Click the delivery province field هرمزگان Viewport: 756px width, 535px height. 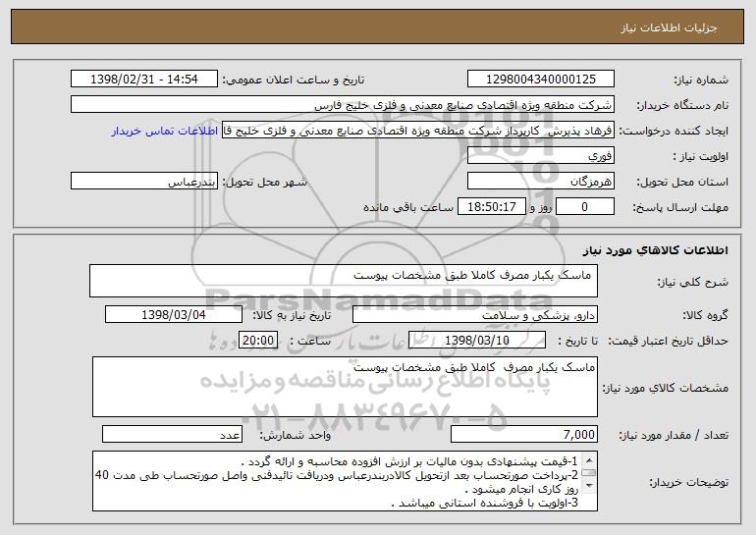[540, 182]
